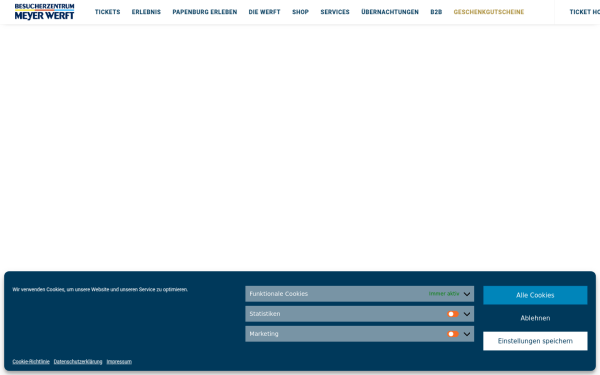Viewport: 600px width, 375px height.
Task: Click the Funktionale Cookies label
Action: (x=279, y=294)
